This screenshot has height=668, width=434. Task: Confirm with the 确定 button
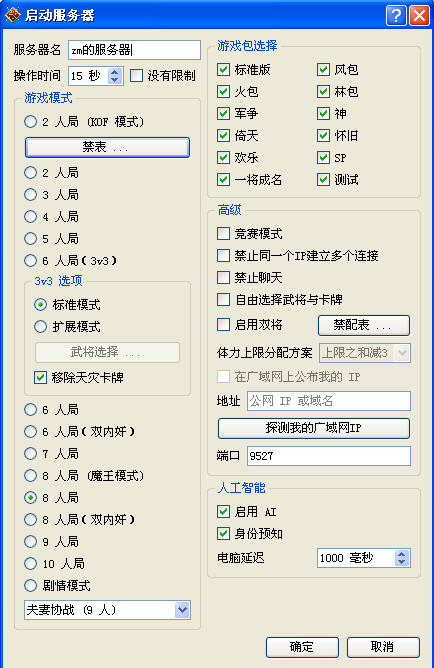tap(302, 647)
